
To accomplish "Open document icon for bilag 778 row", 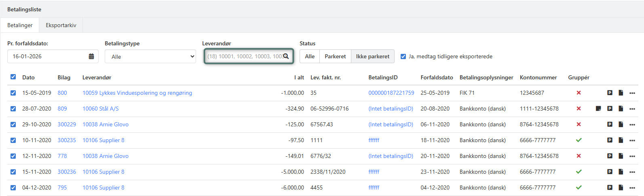I will coord(621,156).
